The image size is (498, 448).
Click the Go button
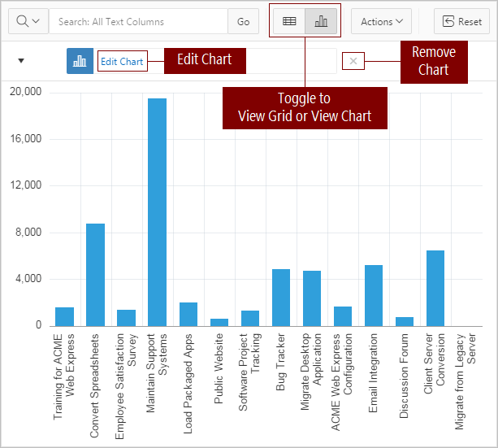coord(243,22)
